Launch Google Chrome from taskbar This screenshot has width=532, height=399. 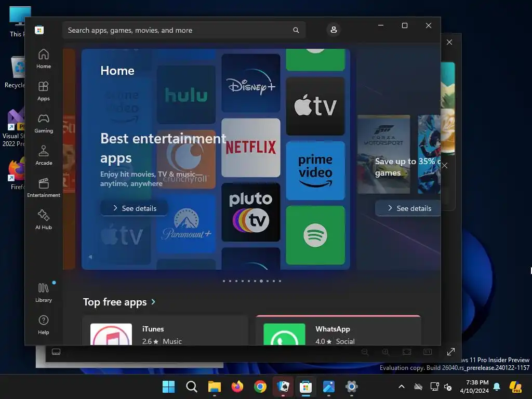[260, 387]
